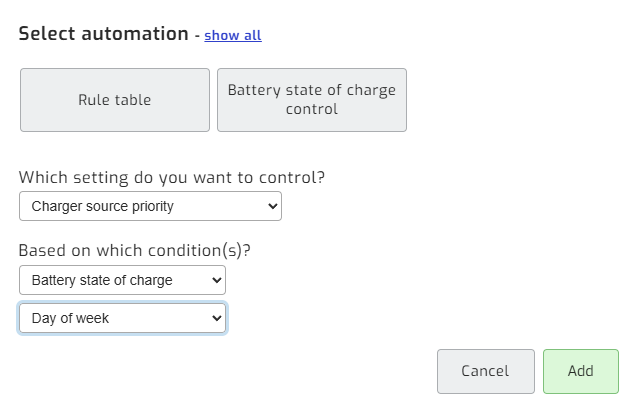Click the "Day of week" text in the select
This screenshot has width=632, height=402.
[70, 318]
